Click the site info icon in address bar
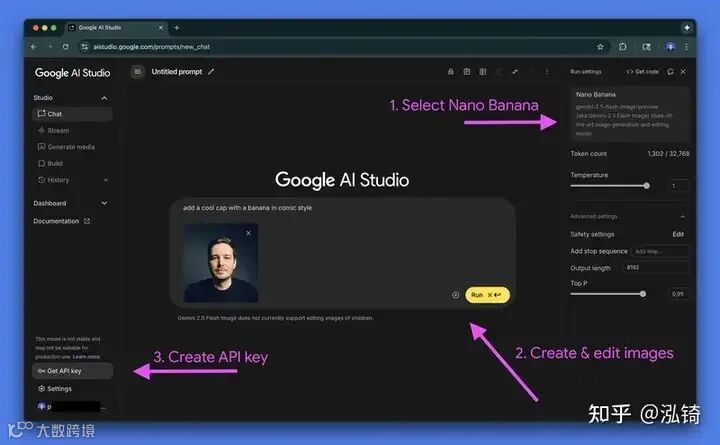 [84, 47]
